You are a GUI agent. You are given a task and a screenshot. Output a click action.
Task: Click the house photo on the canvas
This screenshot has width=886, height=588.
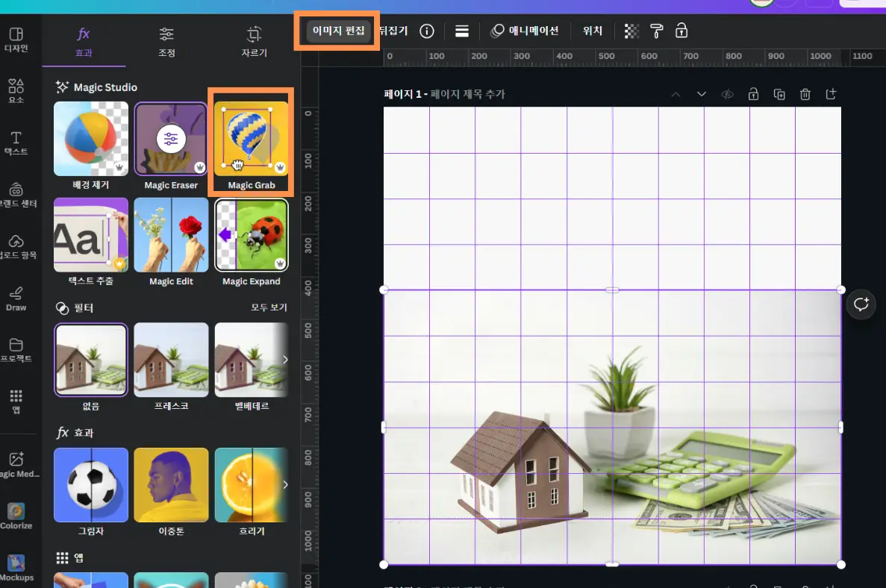pos(612,428)
